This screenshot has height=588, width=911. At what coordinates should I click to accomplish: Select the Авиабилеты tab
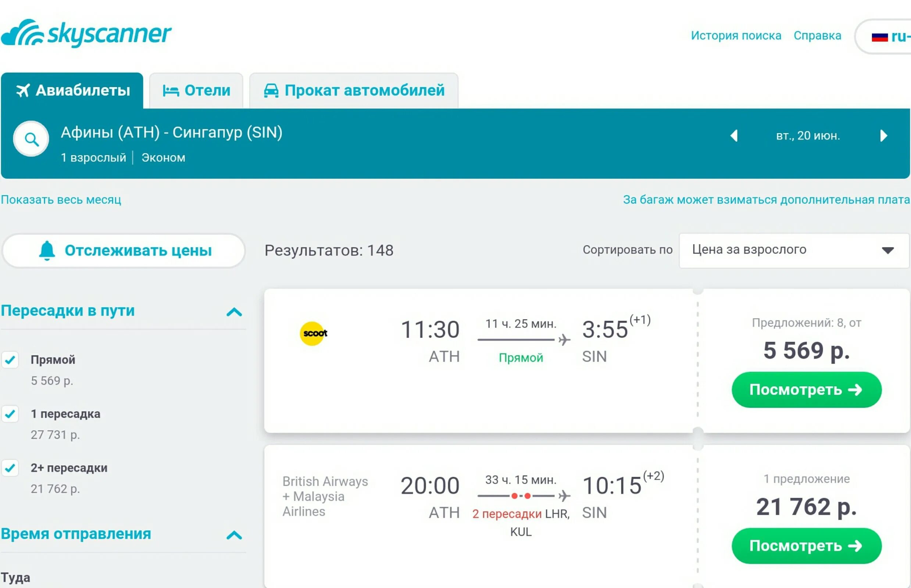click(75, 90)
